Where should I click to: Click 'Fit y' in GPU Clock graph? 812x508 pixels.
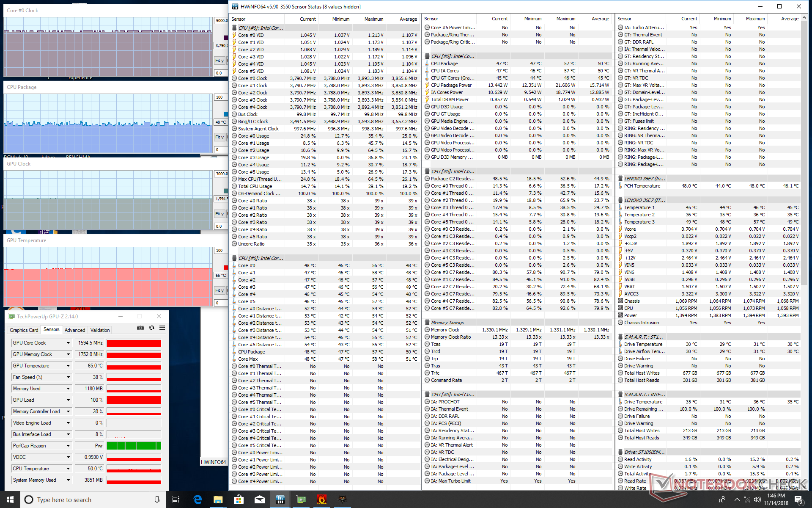(x=219, y=214)
